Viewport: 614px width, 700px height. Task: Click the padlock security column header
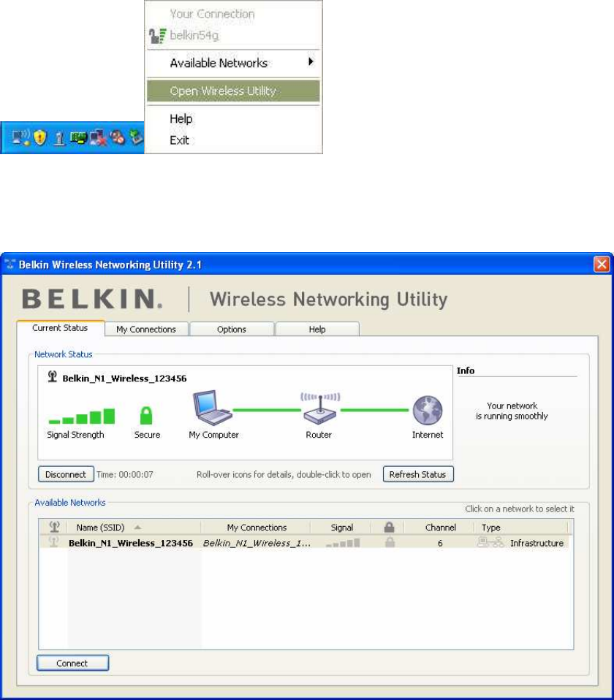389,528
